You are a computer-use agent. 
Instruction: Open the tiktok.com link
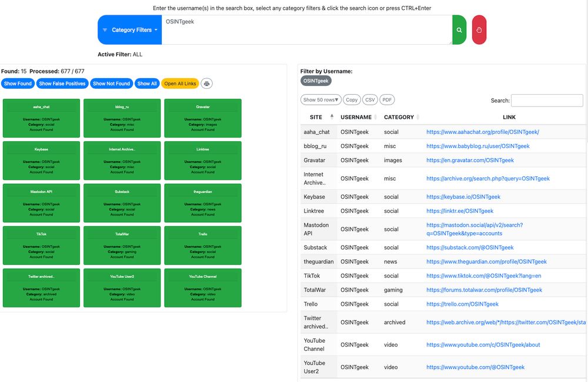[x=484, y=276]
